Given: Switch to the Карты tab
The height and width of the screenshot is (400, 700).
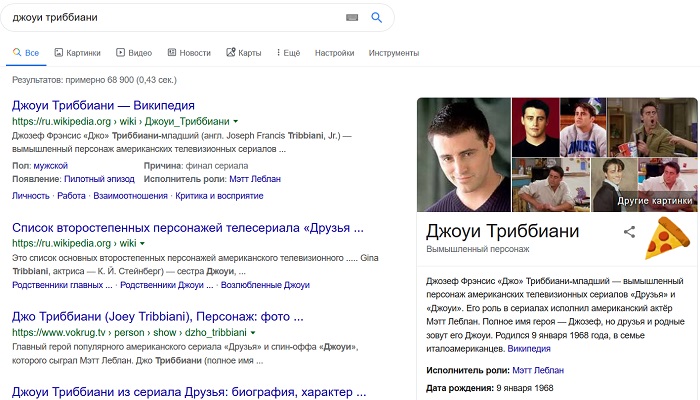Looking at the screenshot, I should pos(244,53).
